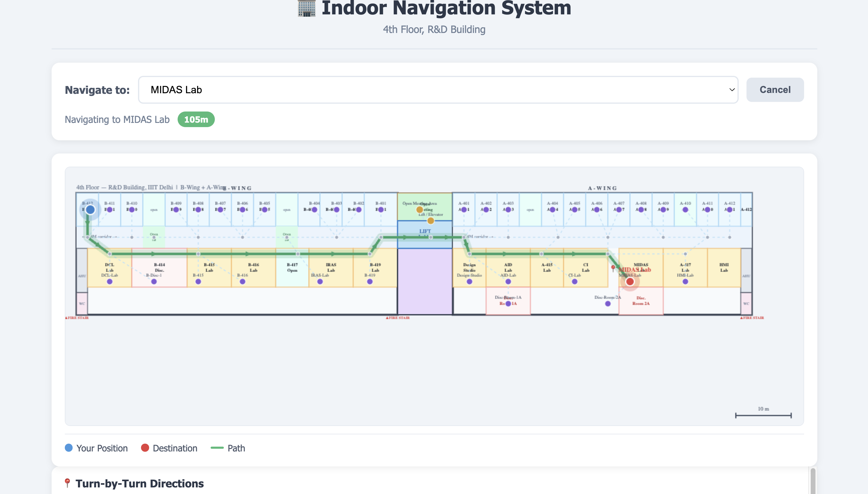Click the HMI Lab room label
Image resolution: width=868 pixels, height=494 pixels.
(x=724, y=267)
